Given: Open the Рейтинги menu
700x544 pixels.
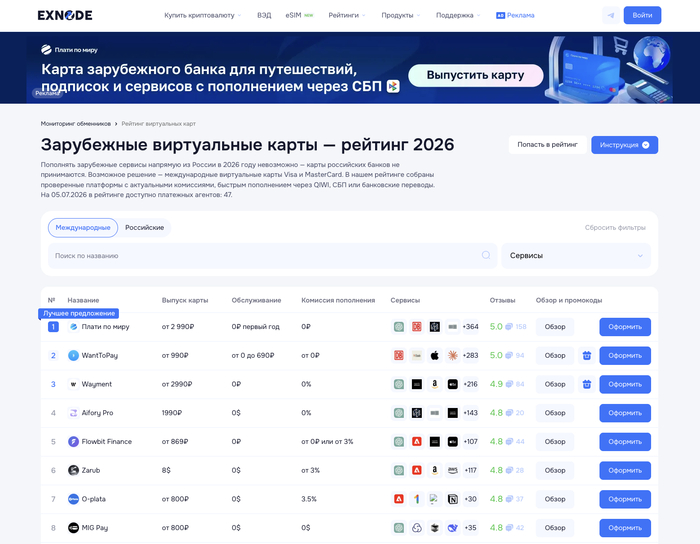Looking at the screenshot, I should click(347, 15).
